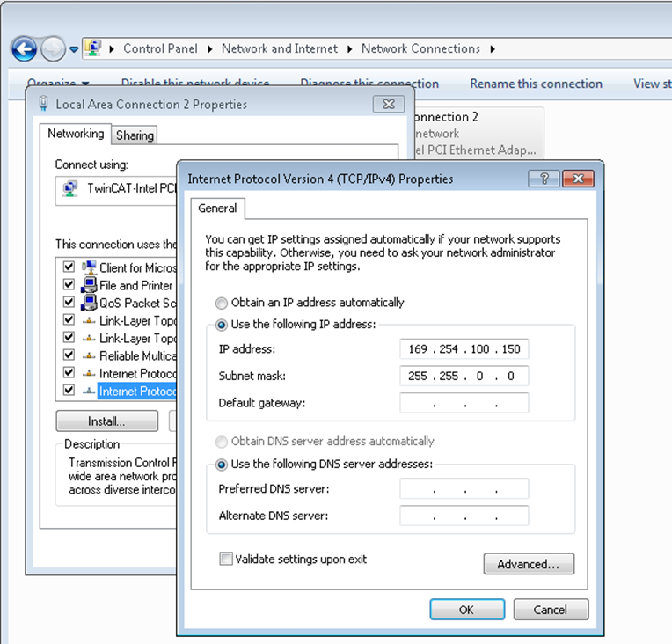Click the Reliable Multicast protocol icon
The width and height of the screenshot is (672, 644).
click(89, 355)
